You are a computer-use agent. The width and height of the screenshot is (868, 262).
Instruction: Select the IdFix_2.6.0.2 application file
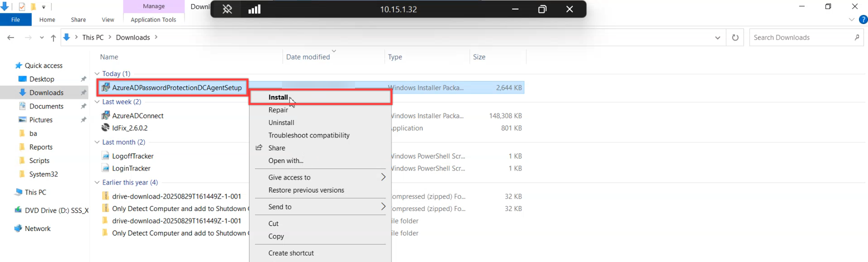pyautogui.click(x=129, y=128)
